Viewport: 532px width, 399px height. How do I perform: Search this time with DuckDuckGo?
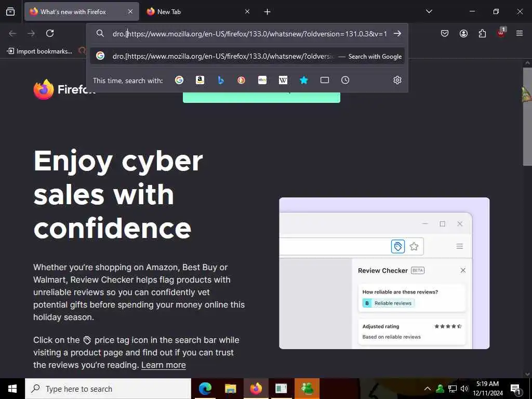pyautogui.click(x=241, y=80)
